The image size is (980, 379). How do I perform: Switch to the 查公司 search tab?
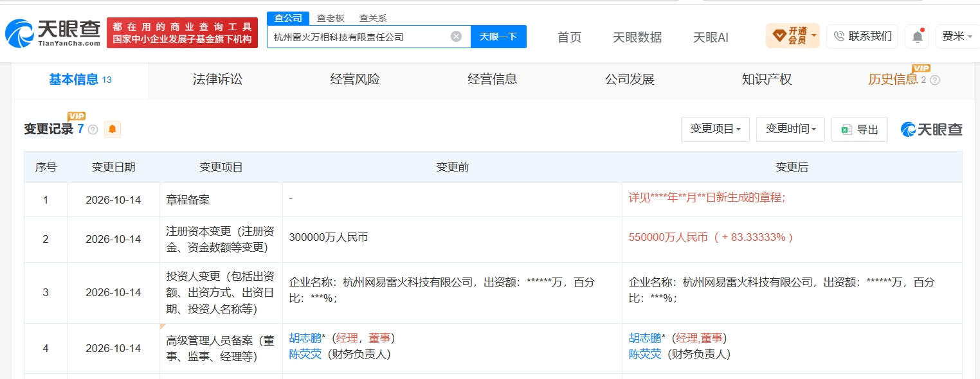(x=288, y=18)
